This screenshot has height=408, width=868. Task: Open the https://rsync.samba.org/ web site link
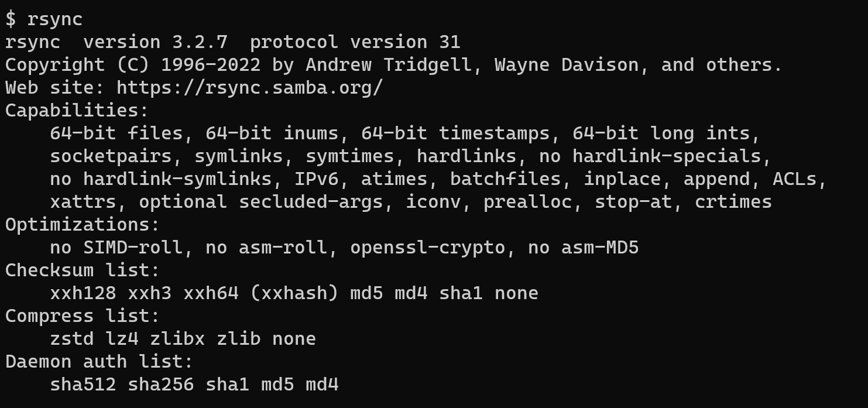(249, 88)
